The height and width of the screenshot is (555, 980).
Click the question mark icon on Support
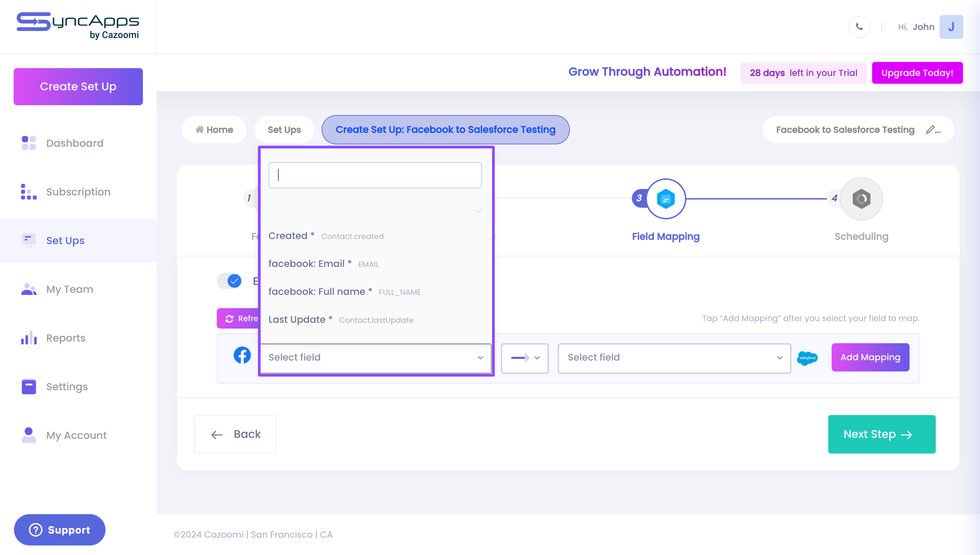click(35, 530)
